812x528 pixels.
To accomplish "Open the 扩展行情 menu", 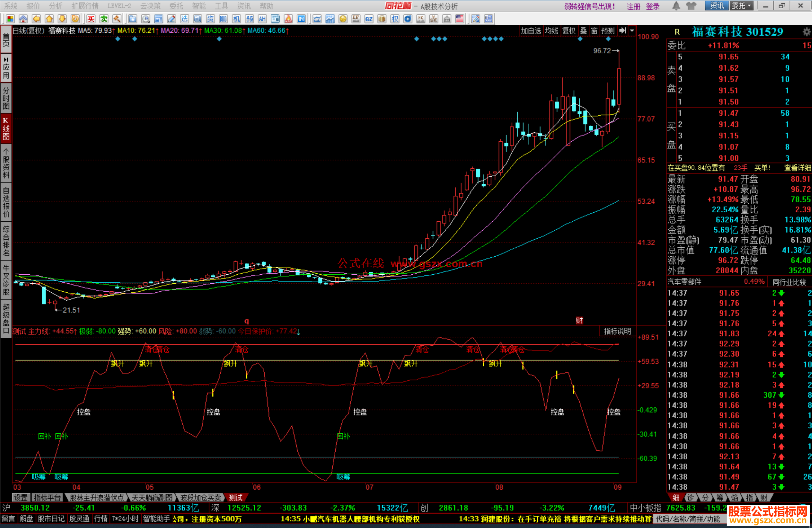I will click(85, 6).
